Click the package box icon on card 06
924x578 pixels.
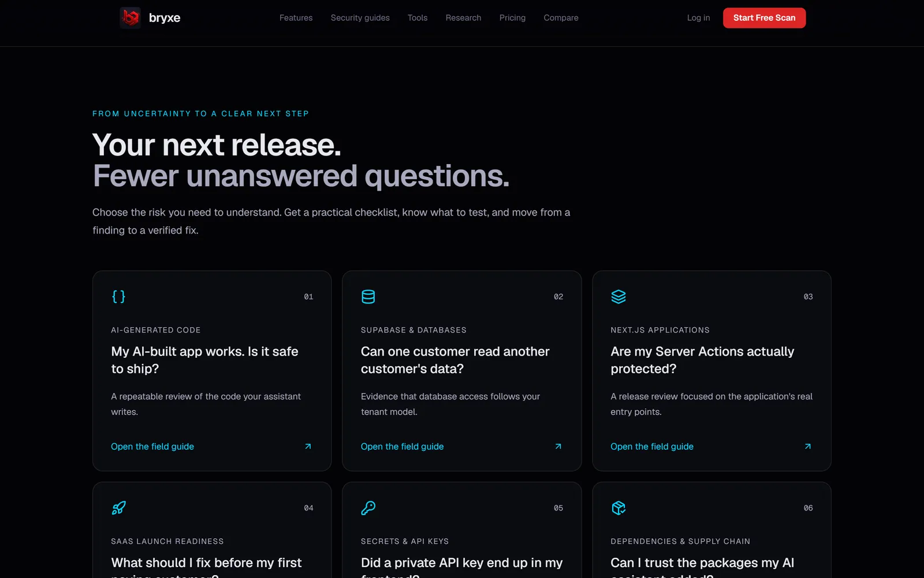[x=619, y=508]
